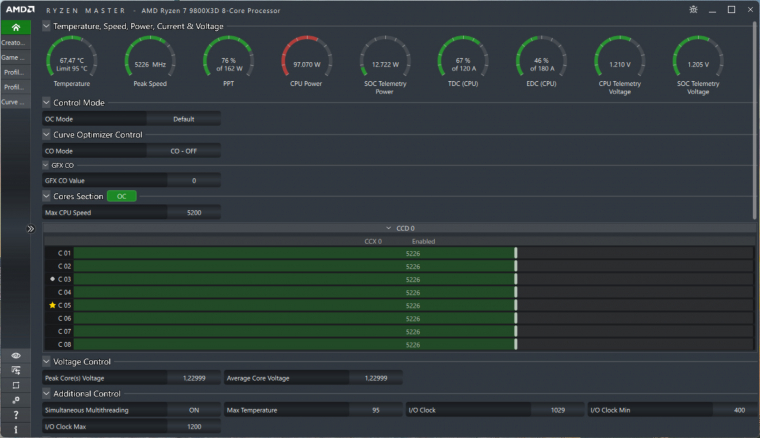Open the Home view in sidebar
760x438 pixels.
coord(16,27)
